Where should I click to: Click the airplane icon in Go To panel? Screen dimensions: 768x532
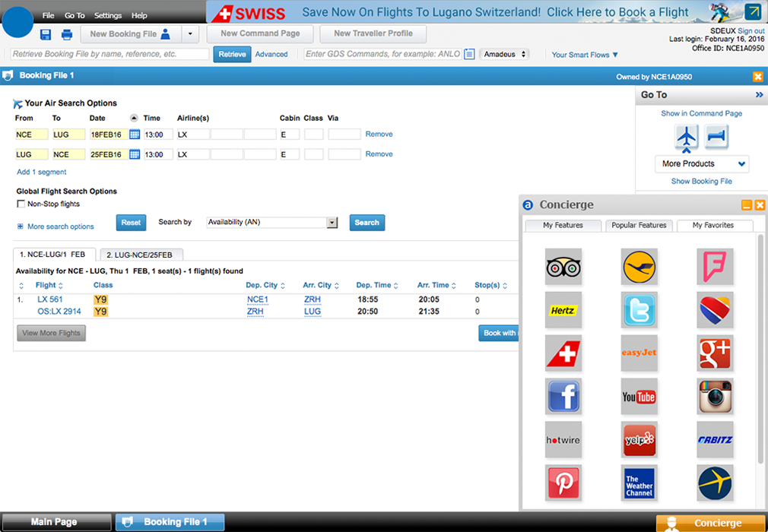click(x=686, y=138)
